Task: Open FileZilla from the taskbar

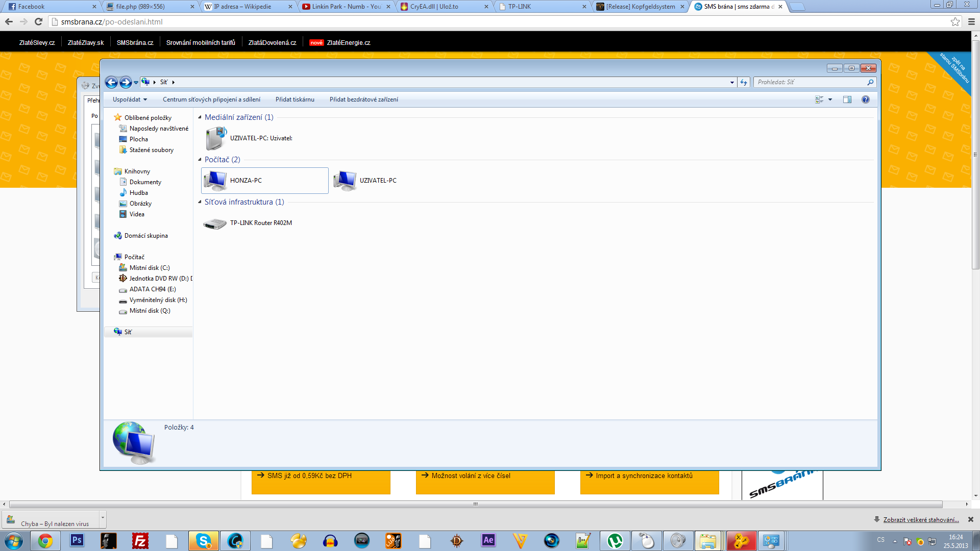Action: click(x=140, y=540)
